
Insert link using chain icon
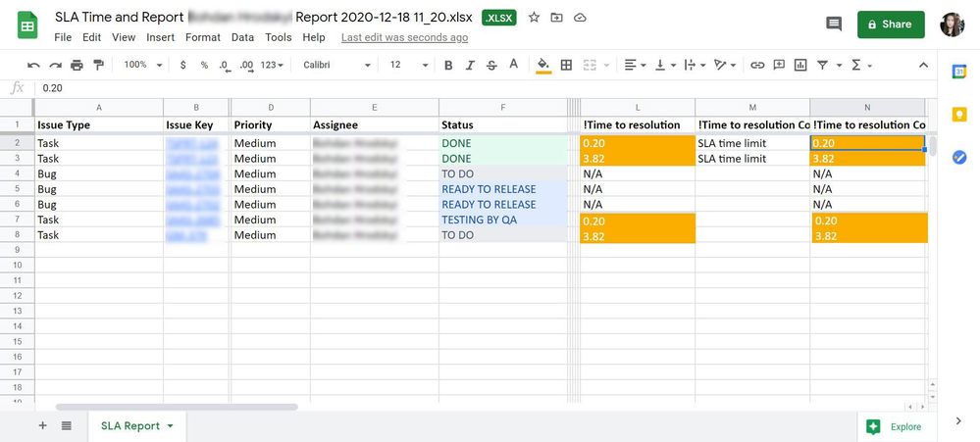757,65
